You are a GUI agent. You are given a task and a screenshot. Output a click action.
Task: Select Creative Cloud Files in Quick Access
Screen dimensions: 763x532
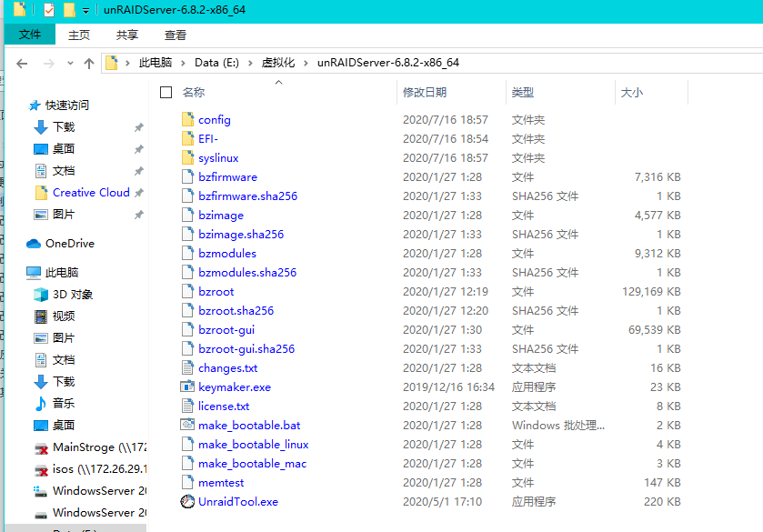[x=90, y=192]
